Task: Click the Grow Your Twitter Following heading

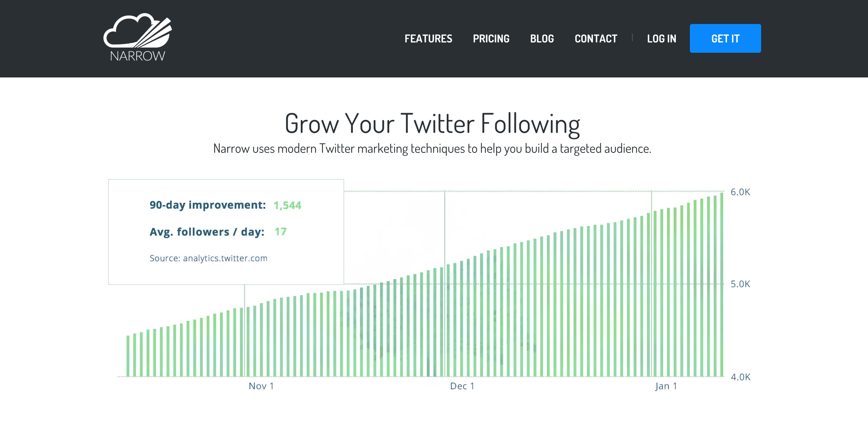Action: tap(432, 124)
